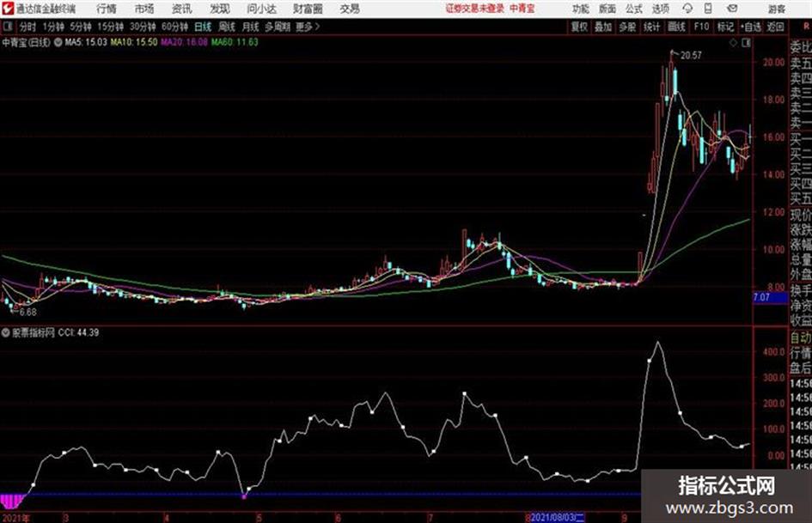Switch to 60分钟 period tab

(x=174, y=27)
